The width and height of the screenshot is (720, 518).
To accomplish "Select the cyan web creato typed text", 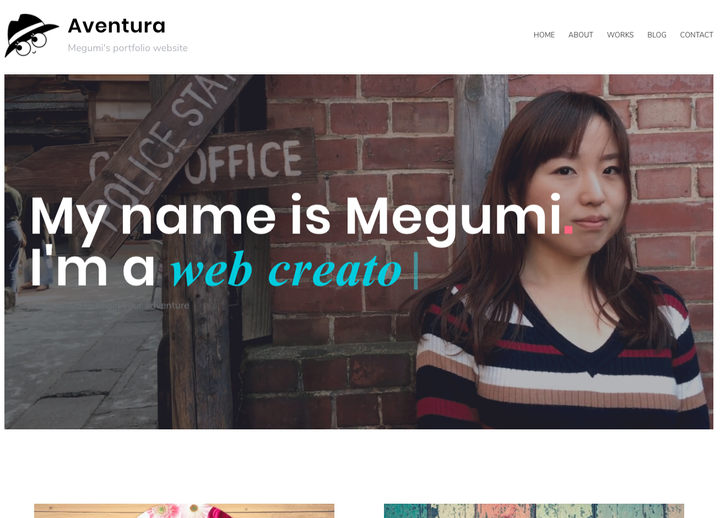I will point(287,270).
